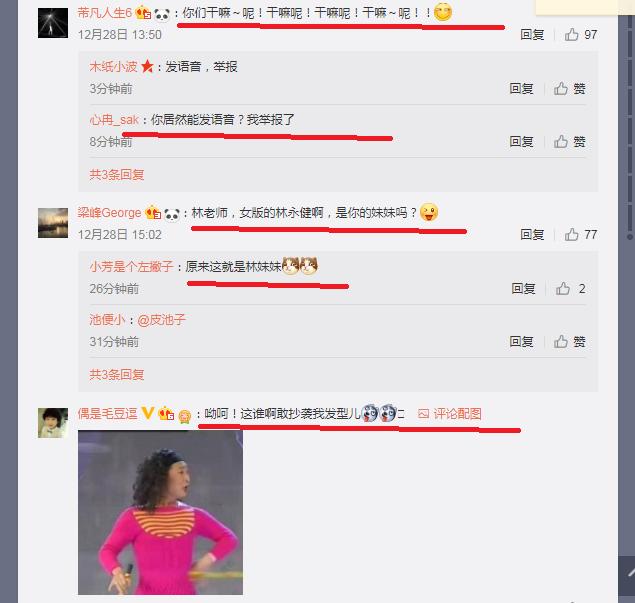Click the verified V badge beside 偶是毛豆逗
Screen dimensions: 635x603
pos(148,413)
